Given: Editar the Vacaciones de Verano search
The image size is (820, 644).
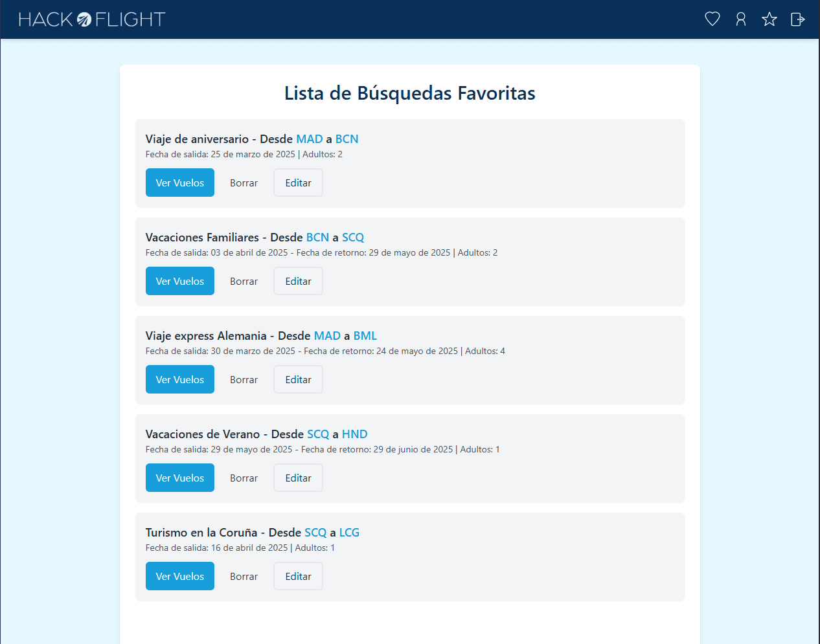Looking at the screenshot, I should (298, 478).
